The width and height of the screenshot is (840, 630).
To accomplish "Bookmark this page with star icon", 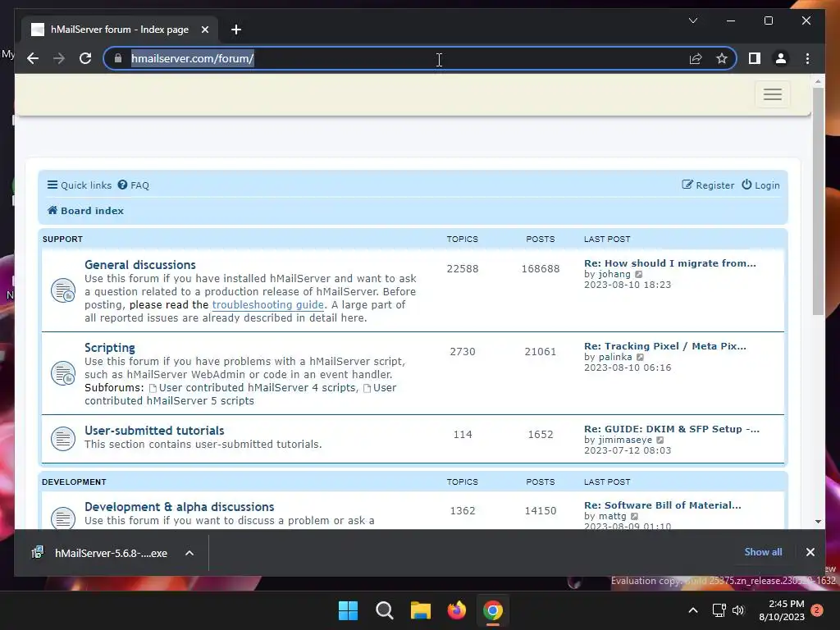I will click(x=722, y=58).
